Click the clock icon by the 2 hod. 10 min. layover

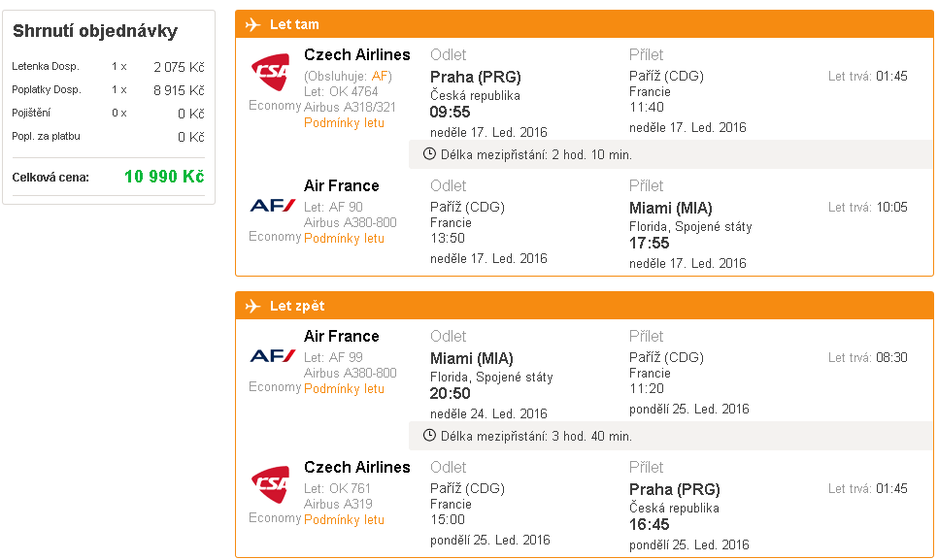pyautogui.click(x=429, y=154)
